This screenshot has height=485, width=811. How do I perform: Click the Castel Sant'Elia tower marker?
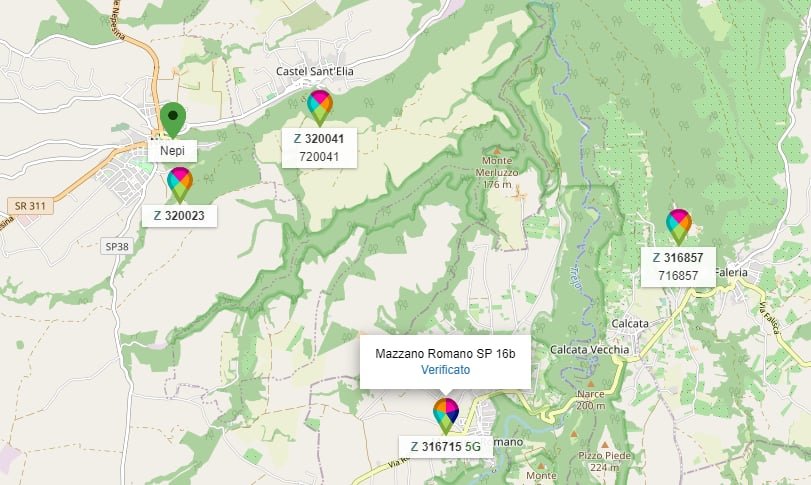(320, 108)
